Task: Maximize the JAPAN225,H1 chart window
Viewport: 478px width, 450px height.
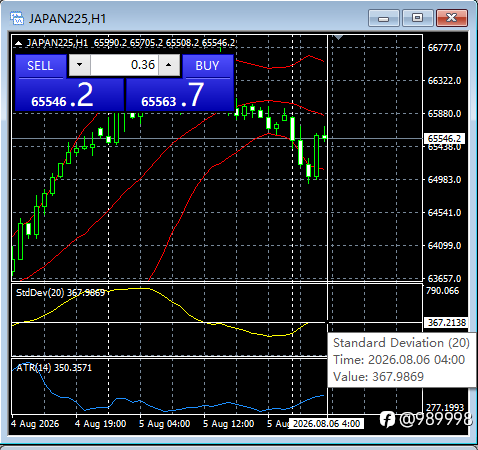Action: click(x=417, y=18)
